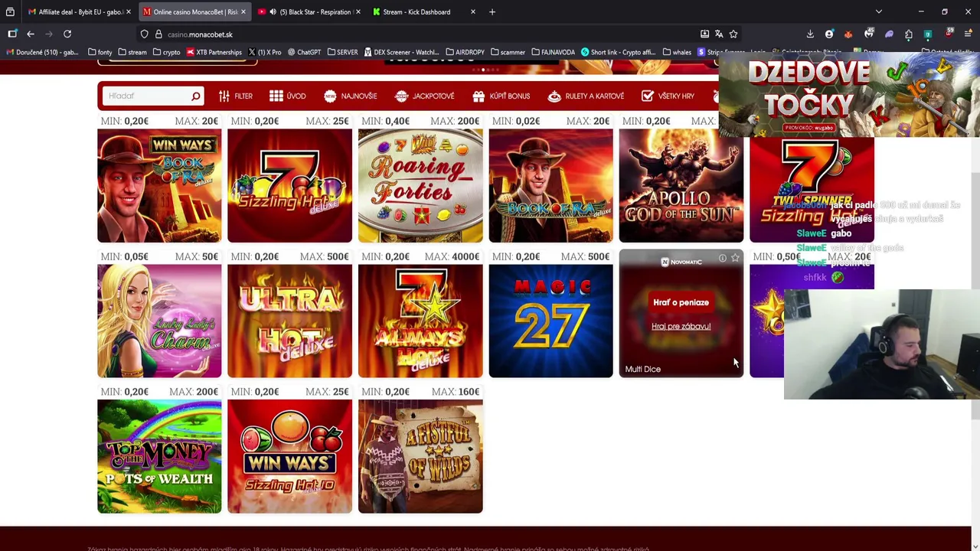Open the info icon on Multi Dice card
This screenshot has width=980, height=551.
pyautogui.click(x=722, y=259)
